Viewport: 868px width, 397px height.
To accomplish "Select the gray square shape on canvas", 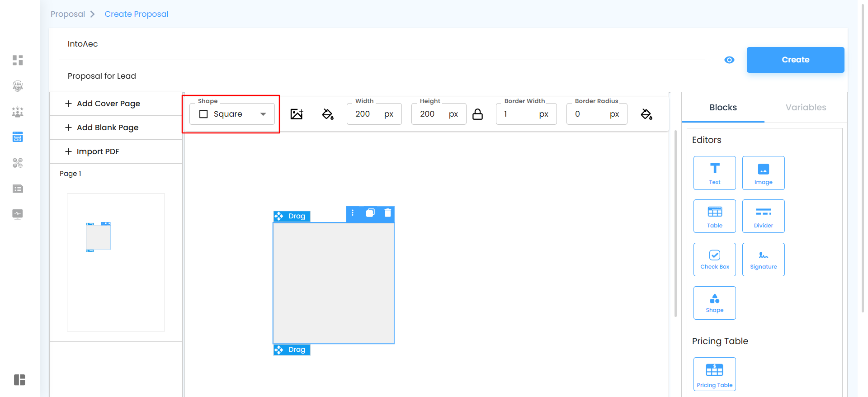I will [x=334, y=283].
